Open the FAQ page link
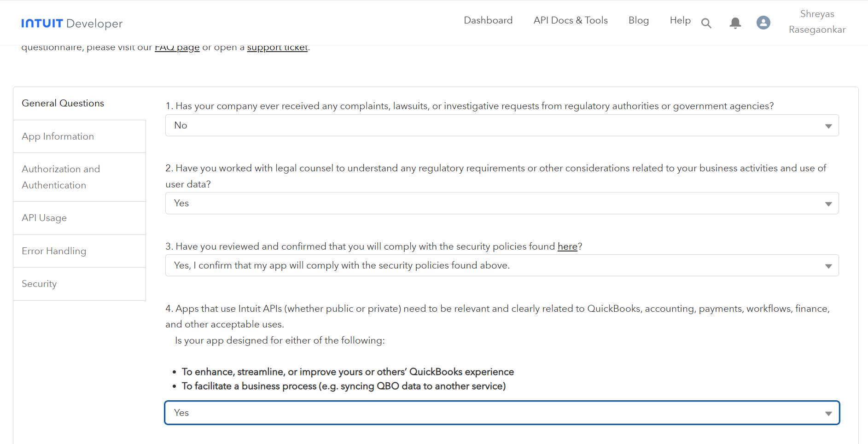 tap(177, 48)
